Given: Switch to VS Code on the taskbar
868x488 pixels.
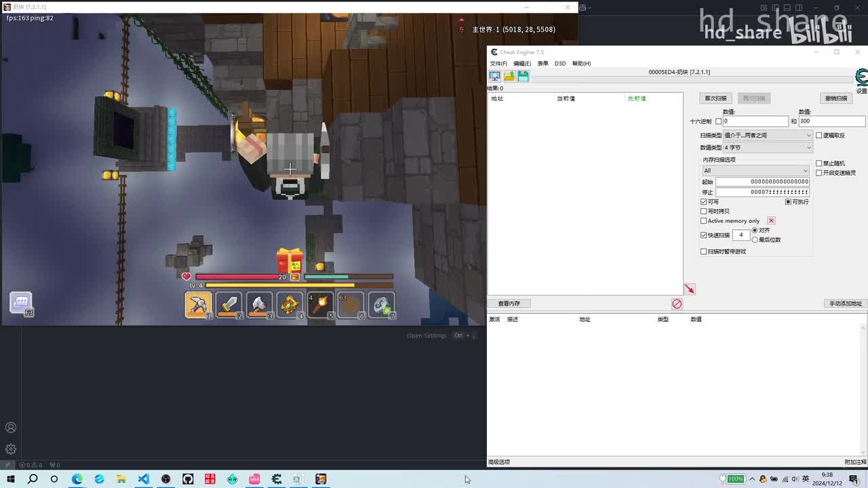Looking at the screenshot, I should point(144,479).
